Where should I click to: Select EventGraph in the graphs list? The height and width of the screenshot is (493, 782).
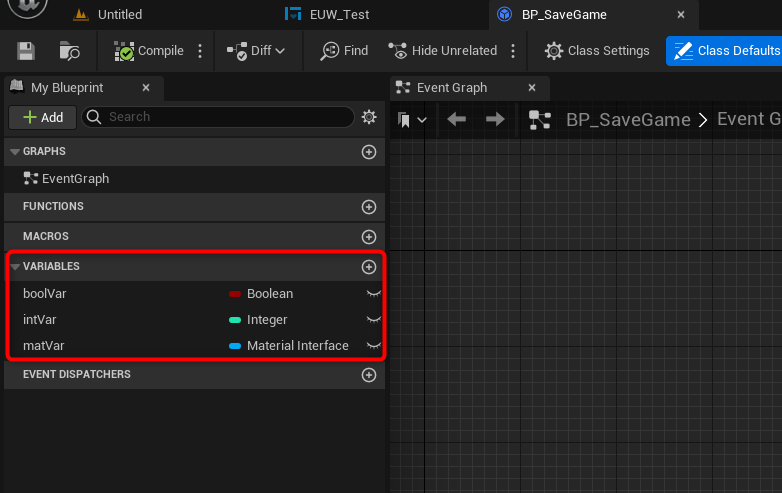pos(75,178)
